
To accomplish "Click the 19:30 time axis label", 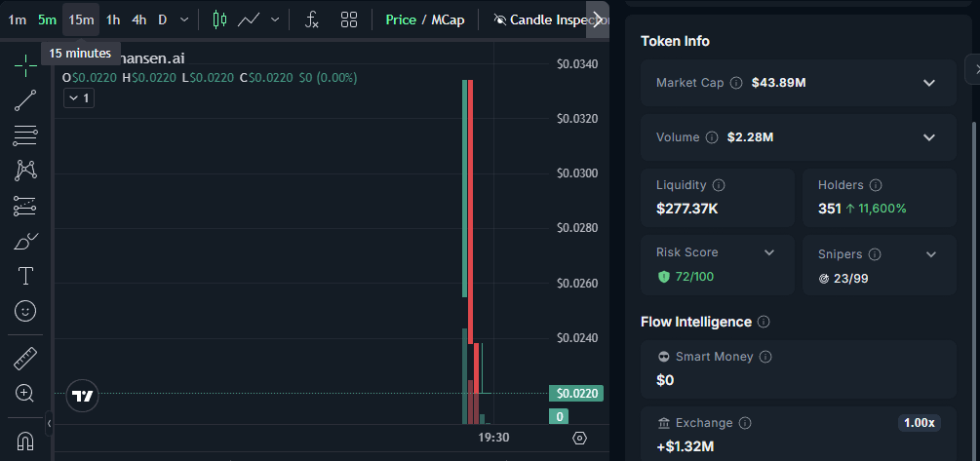I will tap(493, 438).
